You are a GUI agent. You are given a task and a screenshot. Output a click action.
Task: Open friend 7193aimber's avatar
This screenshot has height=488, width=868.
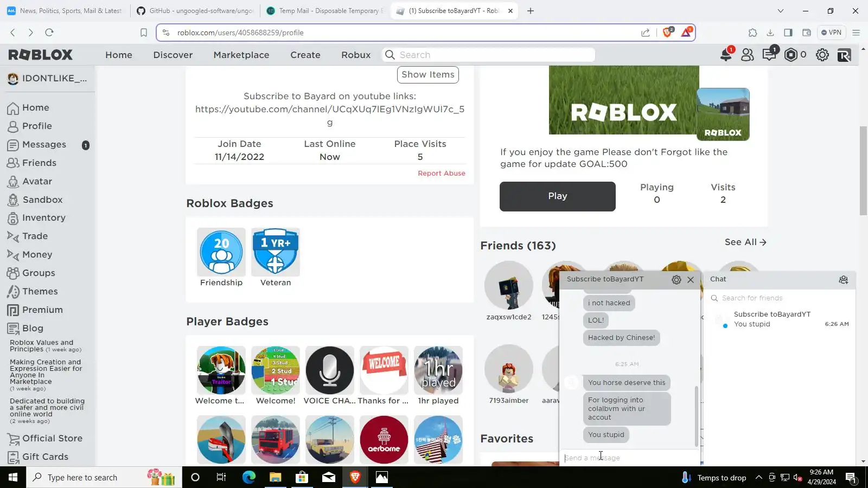coord(509,369)
